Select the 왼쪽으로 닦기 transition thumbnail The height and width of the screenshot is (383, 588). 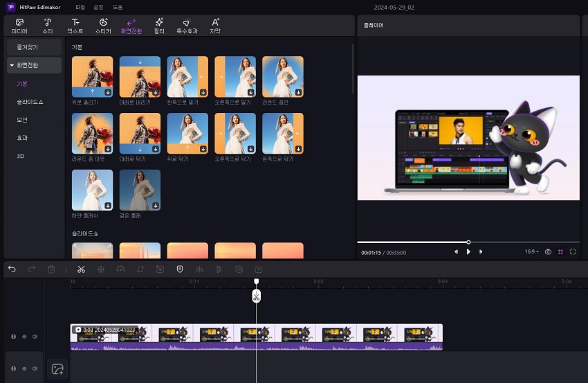point(283,133)
